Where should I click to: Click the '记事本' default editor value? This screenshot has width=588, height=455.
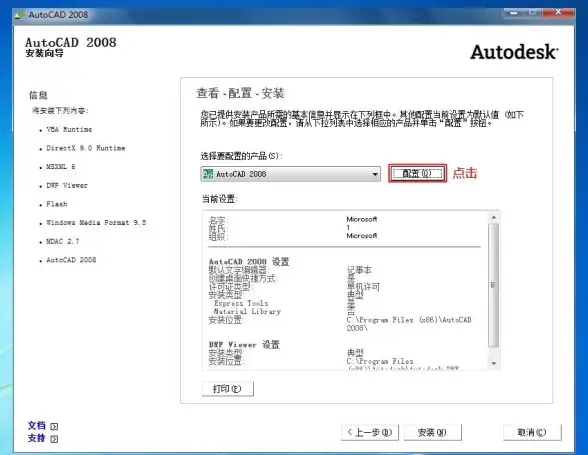pyautogui.click(x=359, y=270)
